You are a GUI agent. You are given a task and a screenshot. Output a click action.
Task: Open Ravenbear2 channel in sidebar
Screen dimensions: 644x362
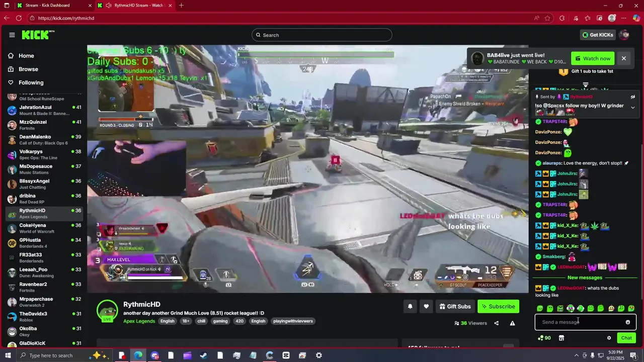tap(44, 287)
